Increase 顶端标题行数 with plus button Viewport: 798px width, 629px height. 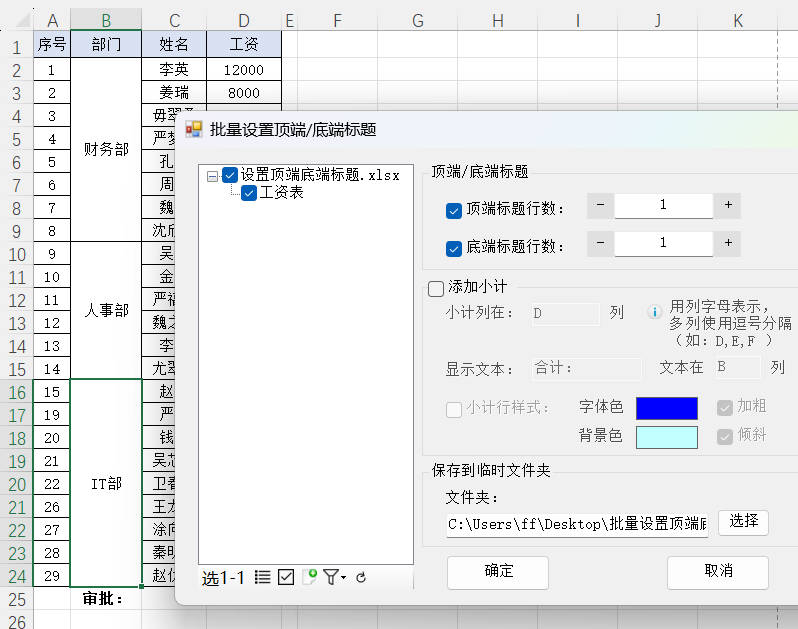(728, 205)
